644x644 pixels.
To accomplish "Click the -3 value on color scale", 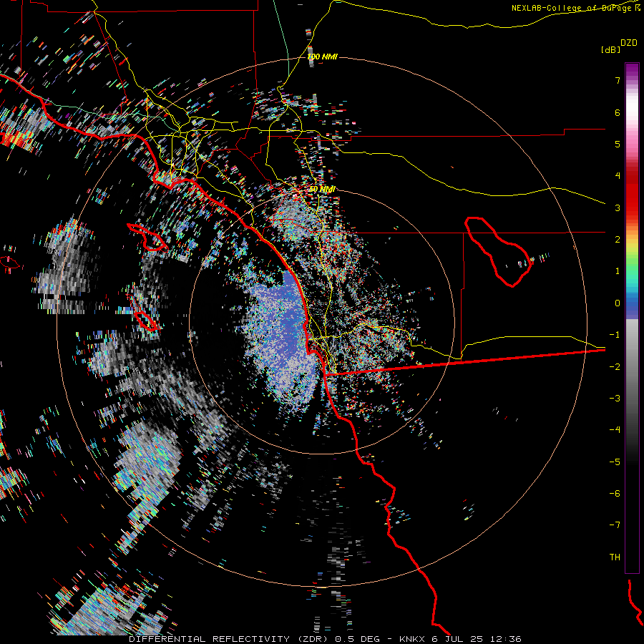I will click(615, 399).
